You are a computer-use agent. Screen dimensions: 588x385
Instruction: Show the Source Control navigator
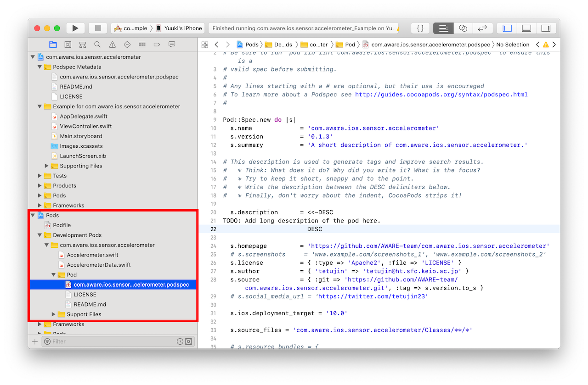[68, 45]
